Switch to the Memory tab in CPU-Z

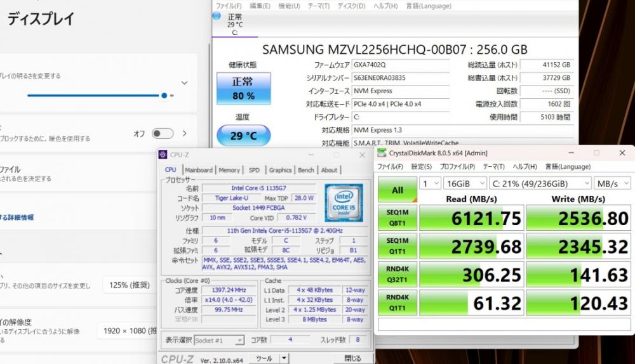(229, 170)
